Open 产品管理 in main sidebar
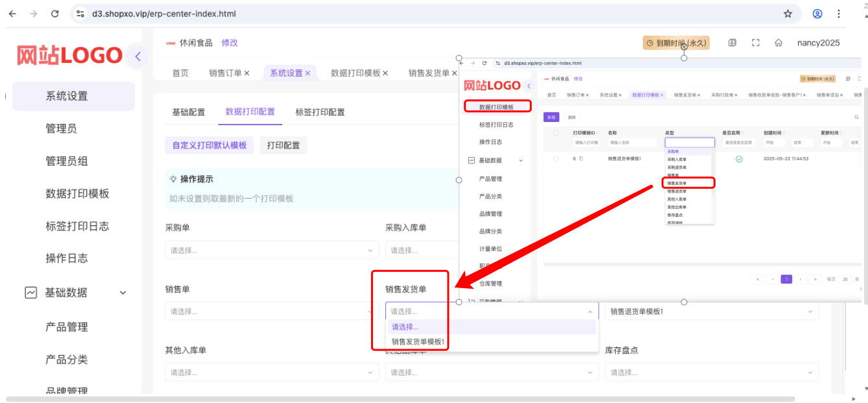868x403 pixels. (66, 327)
